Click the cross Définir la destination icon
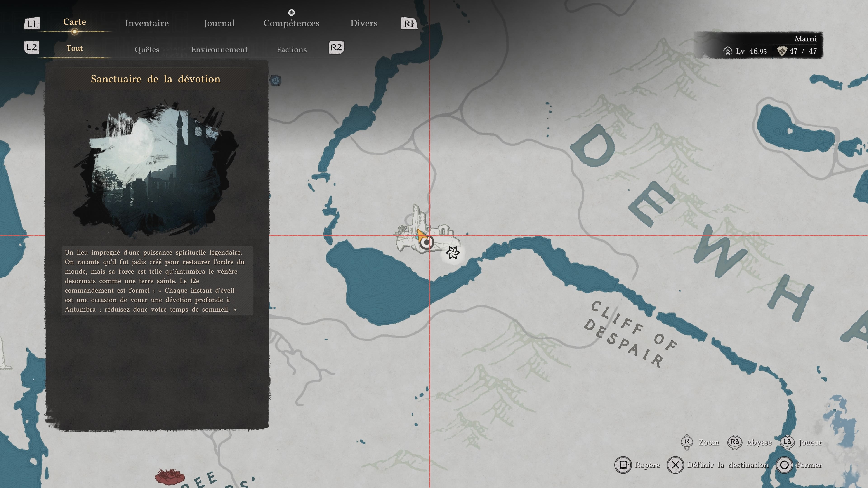Viewport: 868px width, 488px height. (x=675, y=465)
